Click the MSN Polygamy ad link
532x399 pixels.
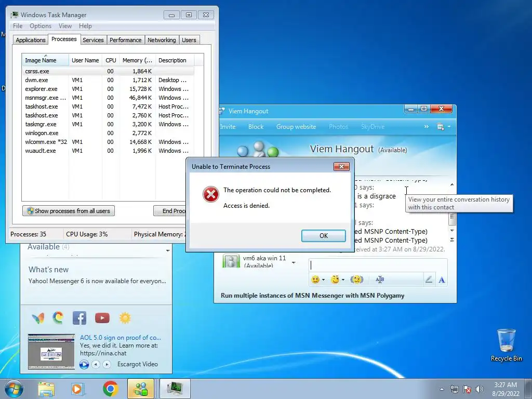(312, 296)
